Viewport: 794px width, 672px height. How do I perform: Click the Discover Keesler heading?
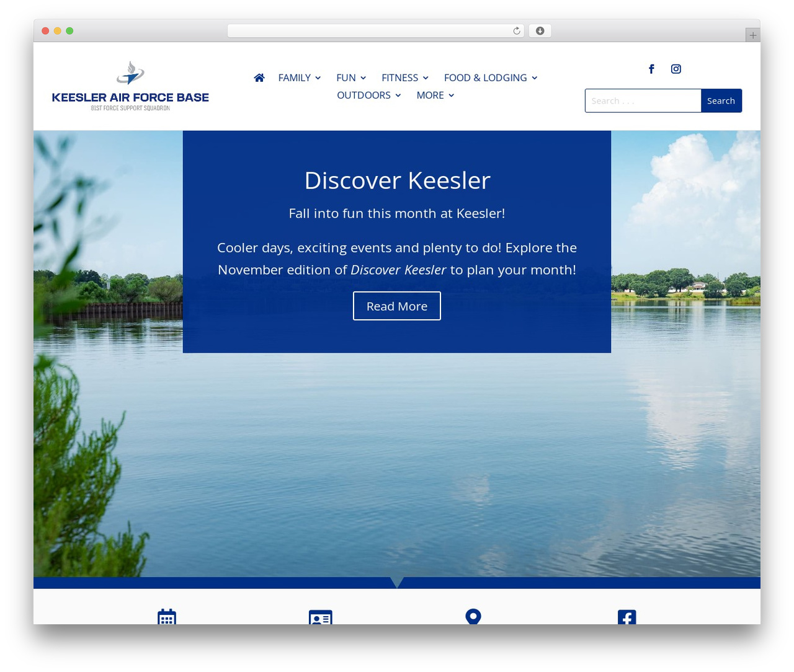click(x=397, y=180)
